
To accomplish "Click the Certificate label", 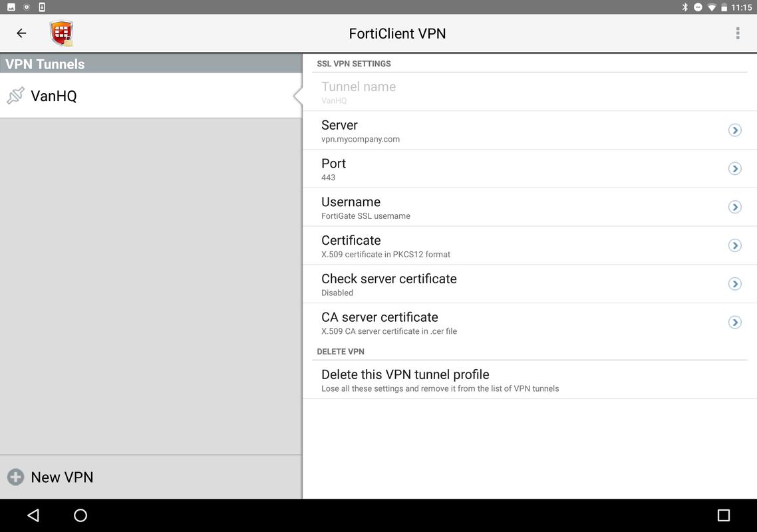I will point(351,241).
